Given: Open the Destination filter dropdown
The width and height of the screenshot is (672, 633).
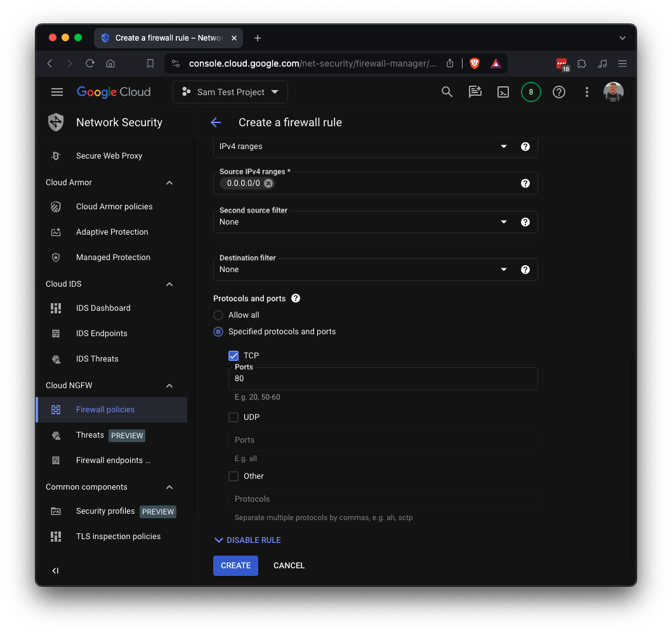Looking at the screenshot, I should 375,270.
